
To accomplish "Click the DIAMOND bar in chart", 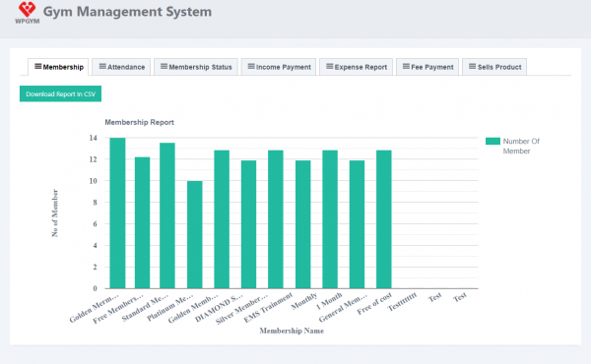I will coord(249,224).
